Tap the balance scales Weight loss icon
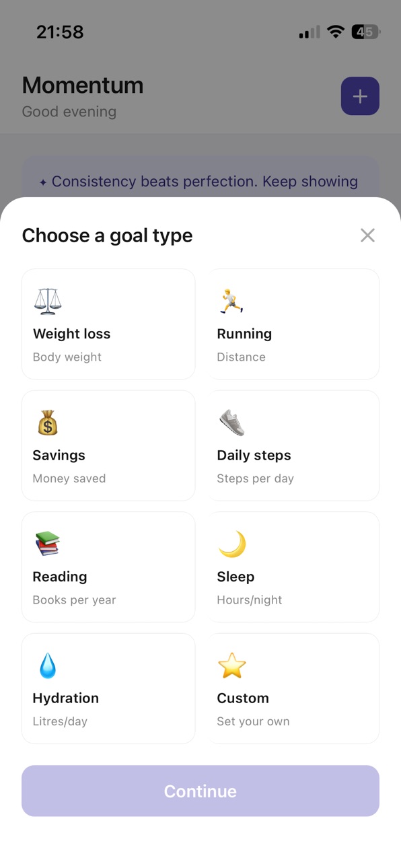 click(48, 301)
